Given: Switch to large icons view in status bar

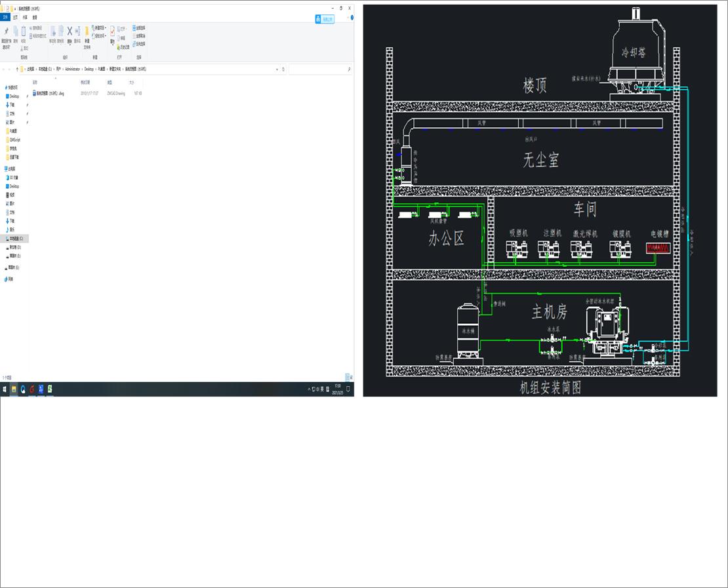Looking at the screenshot, I should pyautogui.click(x=351, y=378).
